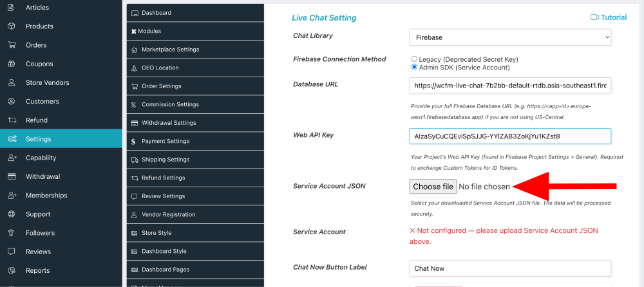This screenshot has width=644, height=287.
Task: Go to Shipping Settings tab
Action: (166, 160)
